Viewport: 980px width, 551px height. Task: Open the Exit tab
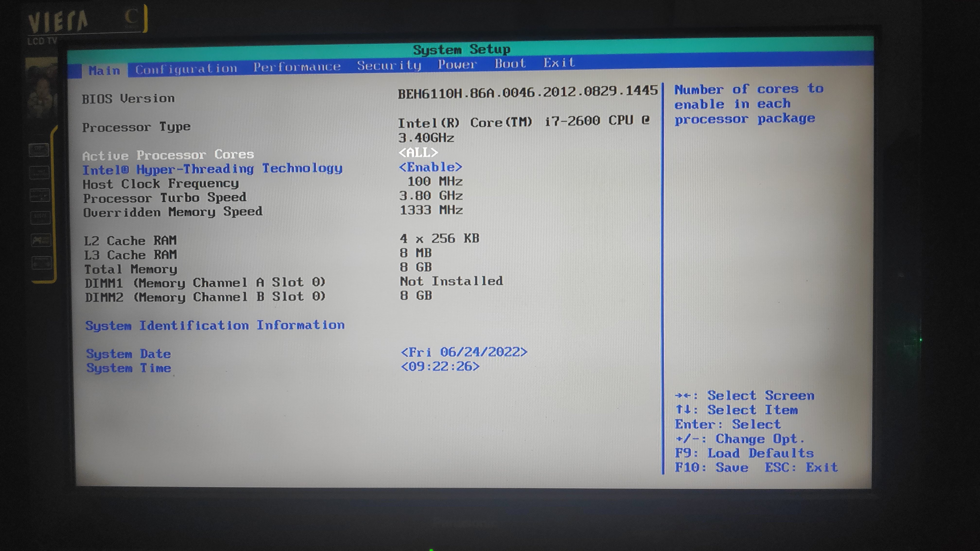[x=559, y=63]
